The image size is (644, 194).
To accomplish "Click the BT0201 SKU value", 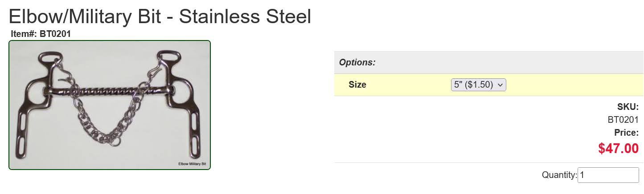I will tap(623, 120).
